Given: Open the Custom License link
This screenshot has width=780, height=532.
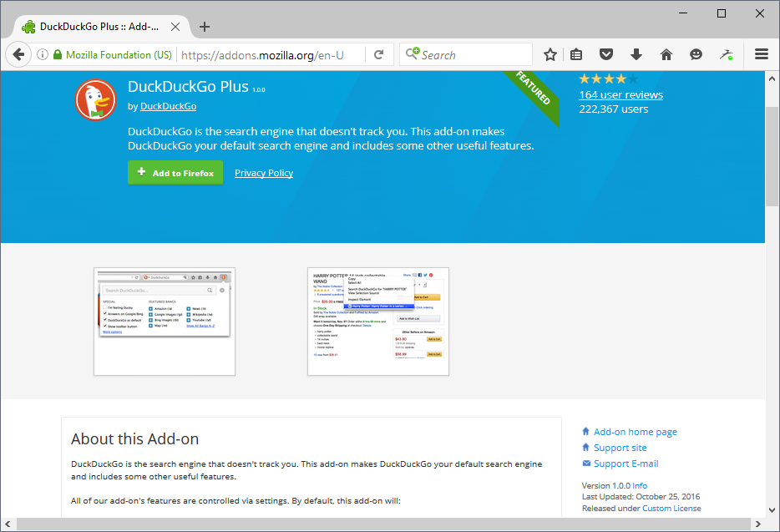Looking at the screenshot, I should tap(671, 508).
